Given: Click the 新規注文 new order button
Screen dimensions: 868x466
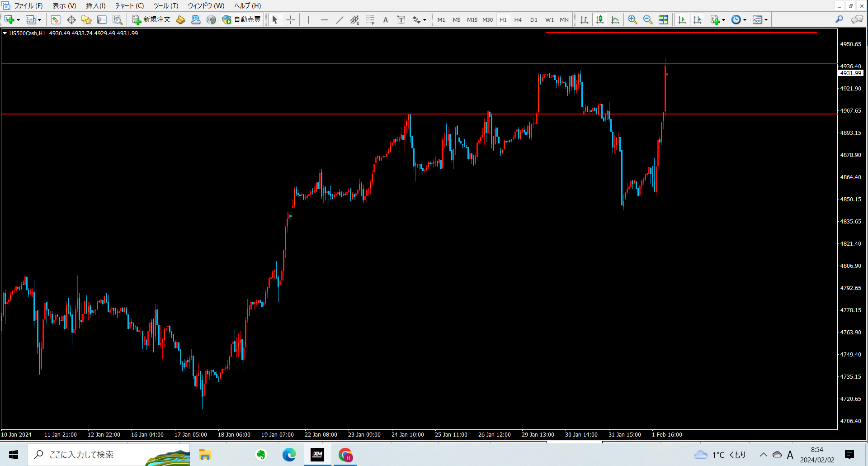Looking at the screenshot, I should tap(151, 19).
